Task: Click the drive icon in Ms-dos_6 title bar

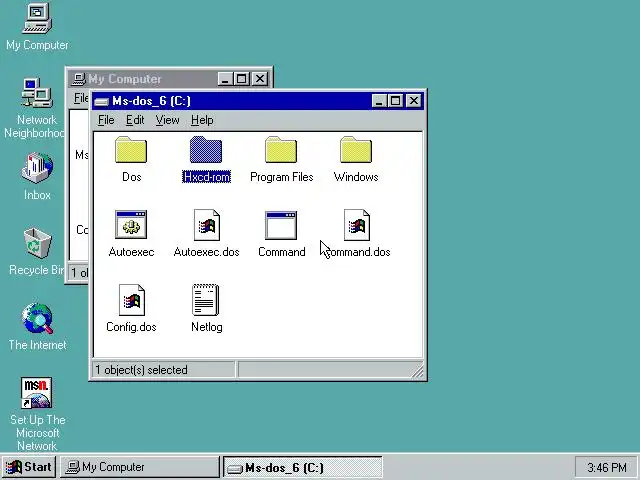Action: pyautogui.click(x=101, y=102)
